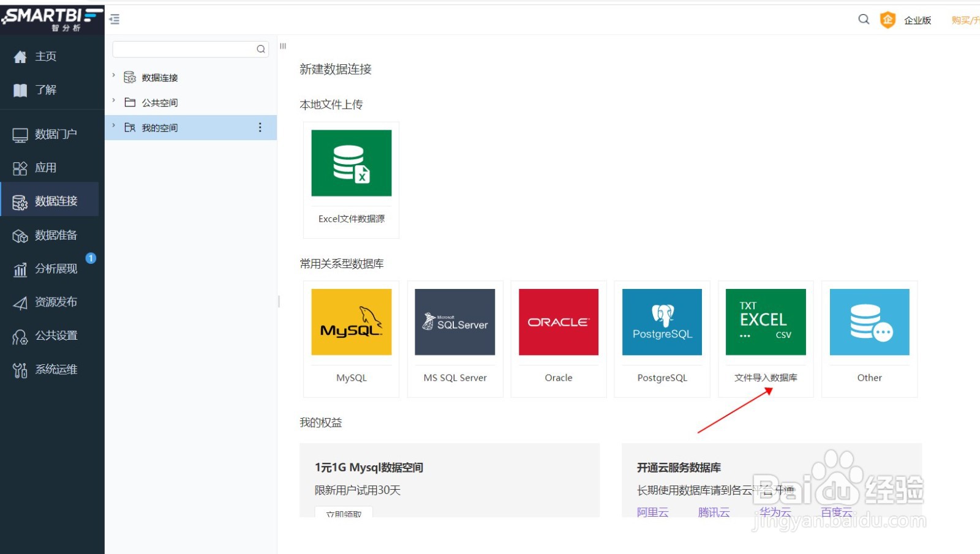The width and height of the screenshot is (980, 554).
Task: Open the 华为云 link
Action: coord(775,512)
